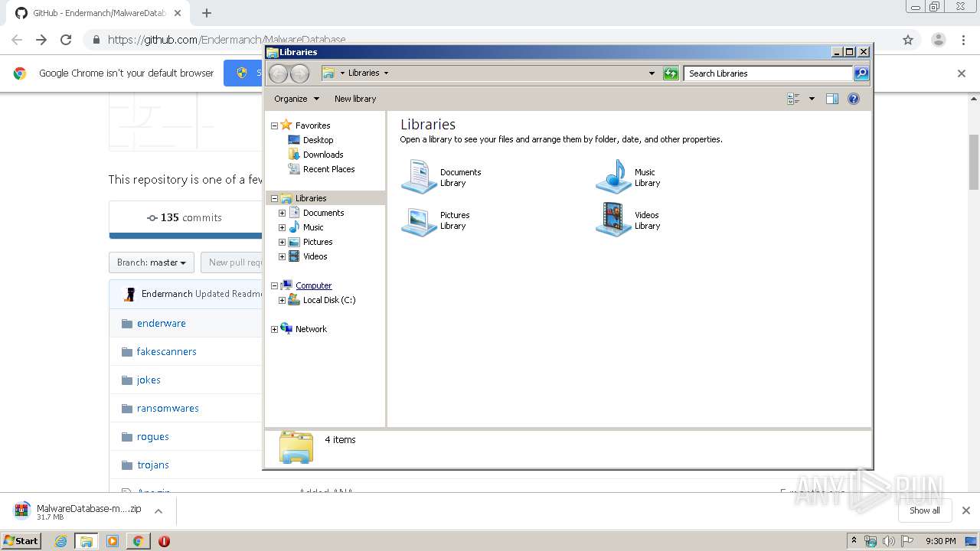The width and height of the screenshot is (980, 551).
Task: Select Favorites star in navigation pane
Action: click(286, 125)
